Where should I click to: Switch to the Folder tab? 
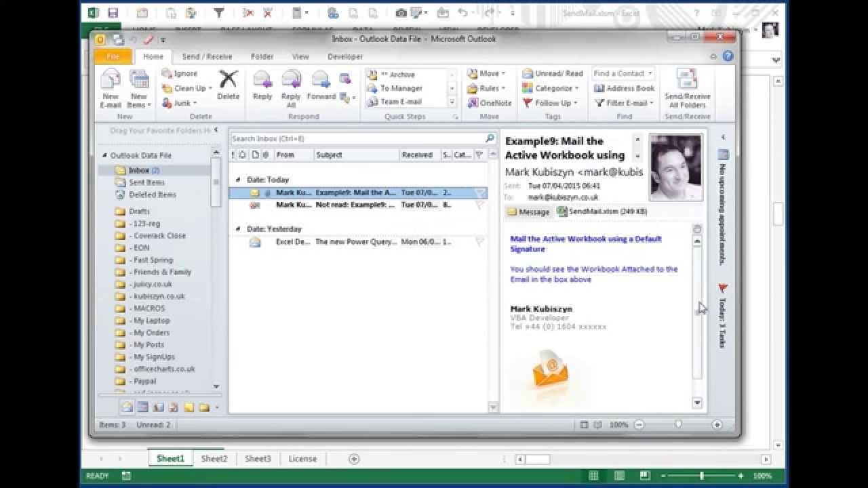262,57
